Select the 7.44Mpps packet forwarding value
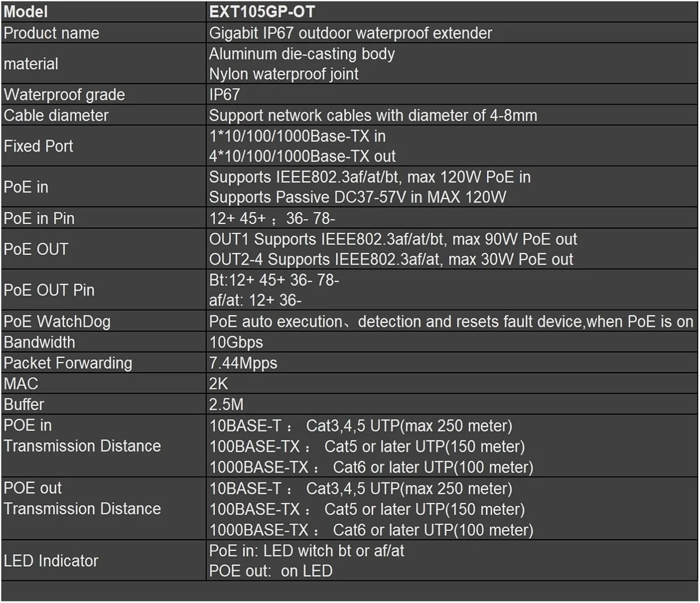 (x=243, y=363)
